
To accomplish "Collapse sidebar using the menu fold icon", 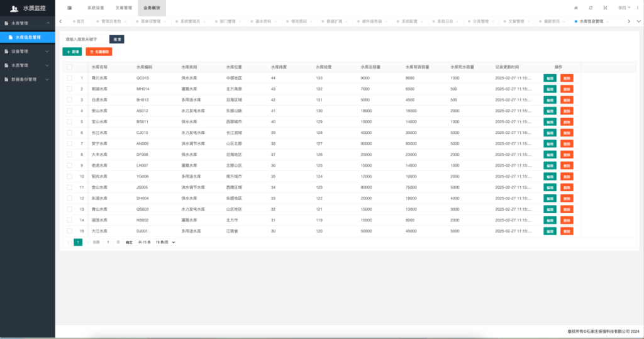I will [x=69, y=8].
